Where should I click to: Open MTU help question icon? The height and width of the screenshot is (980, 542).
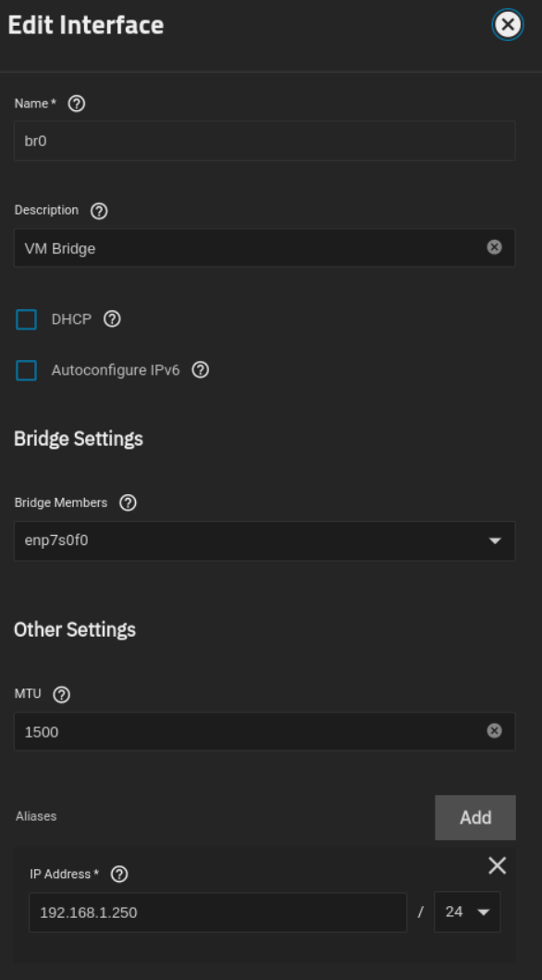pyautogui.click(x=61, y=695)
